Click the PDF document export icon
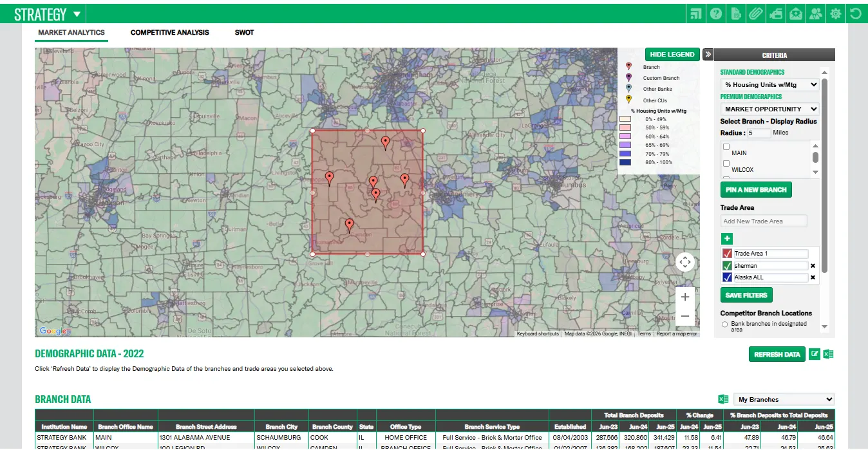The width and height of the screenshot is (868, 450). coord(735,14)
